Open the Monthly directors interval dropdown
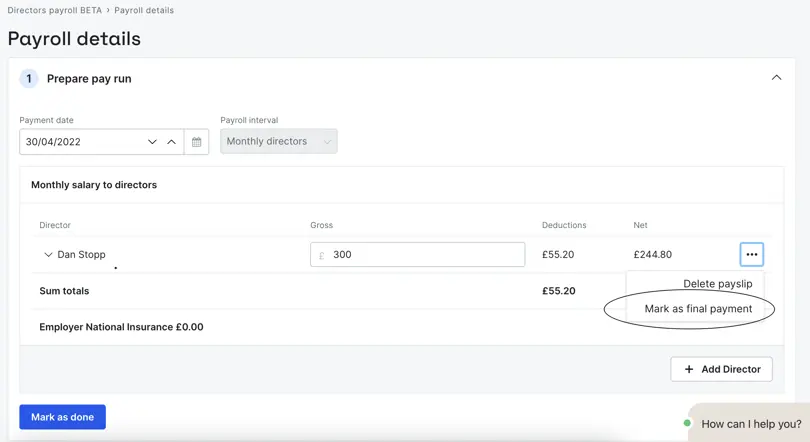810x442 pixels. pos(279,141)
